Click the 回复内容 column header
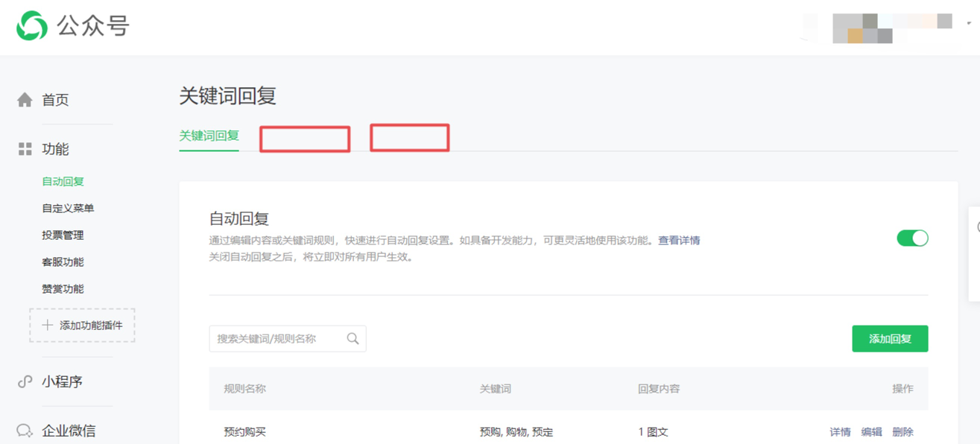The width and height of the screenshot is (980, 444). point(659,389)
